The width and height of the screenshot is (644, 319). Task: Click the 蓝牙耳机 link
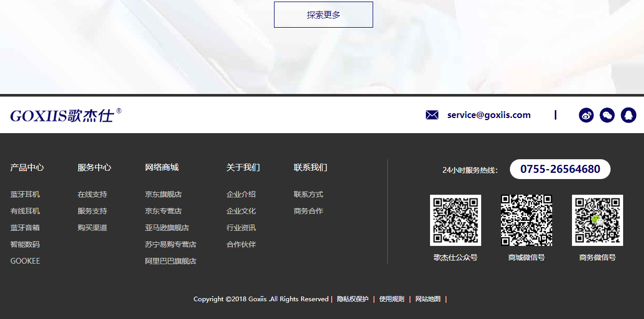pyautogui.click(x=24, y=194)
